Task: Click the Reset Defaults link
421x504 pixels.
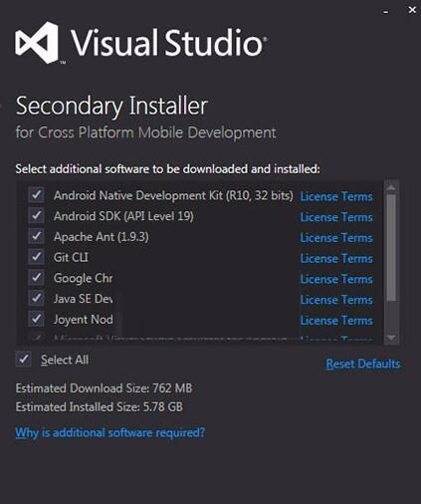Action: pos(363,364)
